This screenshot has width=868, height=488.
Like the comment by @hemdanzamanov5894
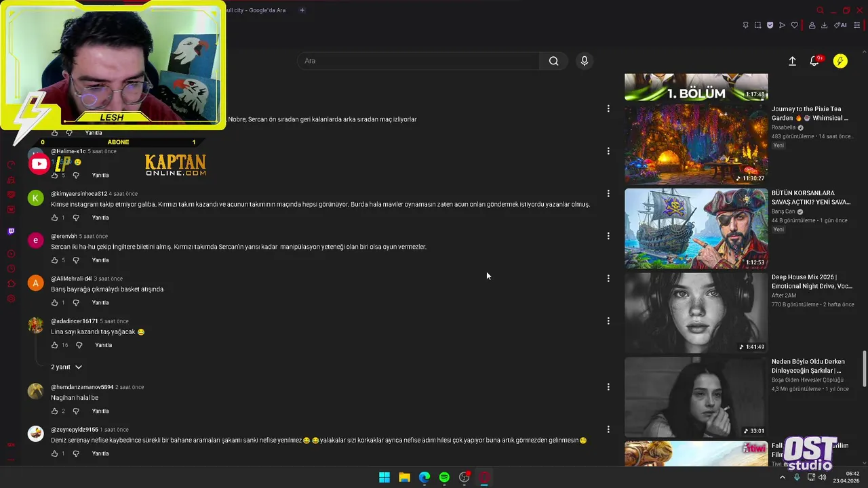[x=55, y=411]
